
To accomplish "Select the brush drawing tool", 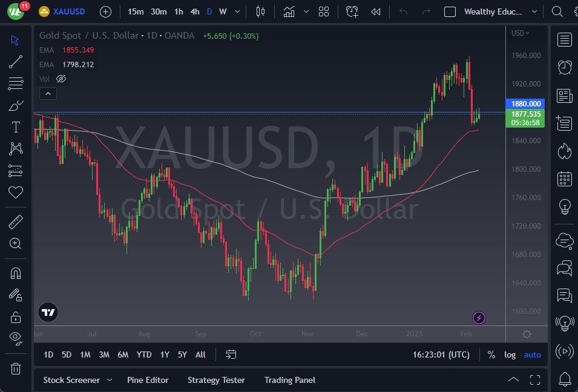I will point(15,105).
